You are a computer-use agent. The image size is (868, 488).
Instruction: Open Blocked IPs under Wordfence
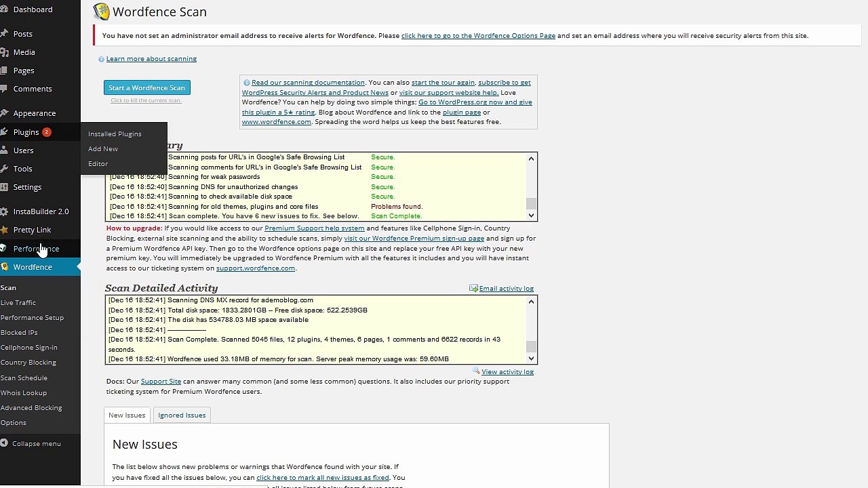[x=19, y=333]
